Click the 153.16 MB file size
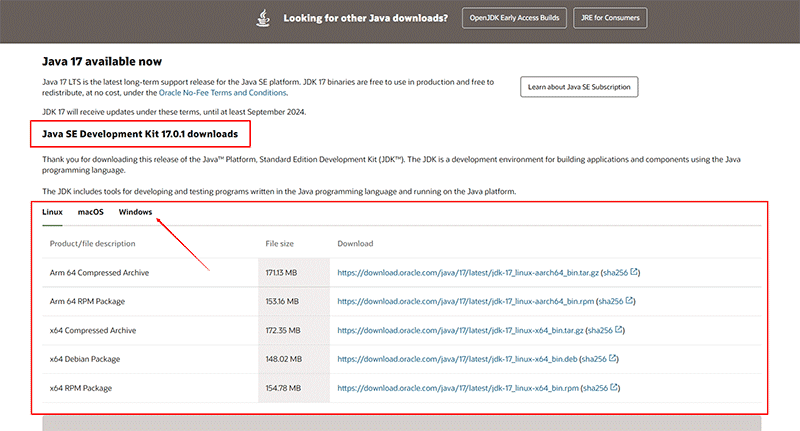 coord(282,301)
